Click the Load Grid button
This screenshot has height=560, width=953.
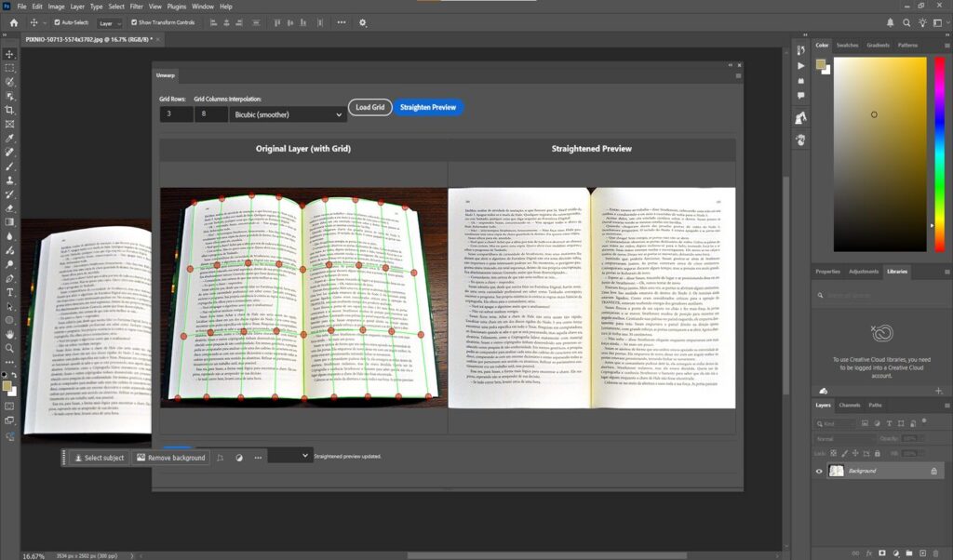coord(369,108)
